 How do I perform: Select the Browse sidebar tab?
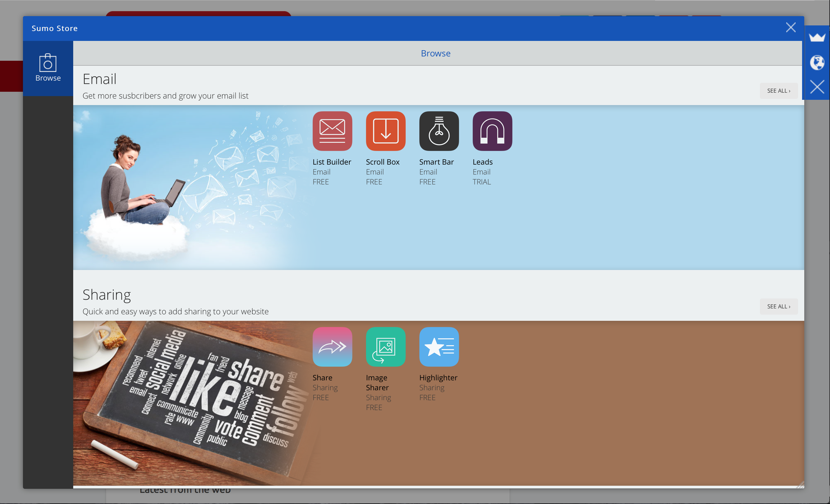tap(48, 68)
